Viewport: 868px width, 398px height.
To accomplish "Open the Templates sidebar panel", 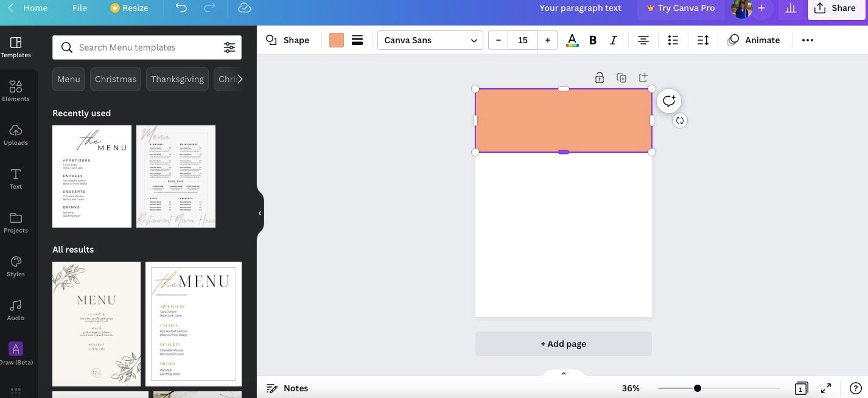I will tap(16, 47).
